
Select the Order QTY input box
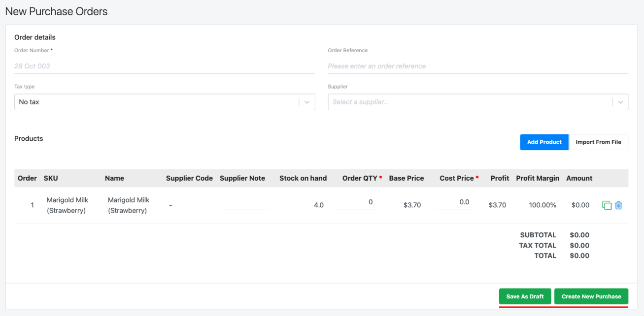tap(358, 202)
